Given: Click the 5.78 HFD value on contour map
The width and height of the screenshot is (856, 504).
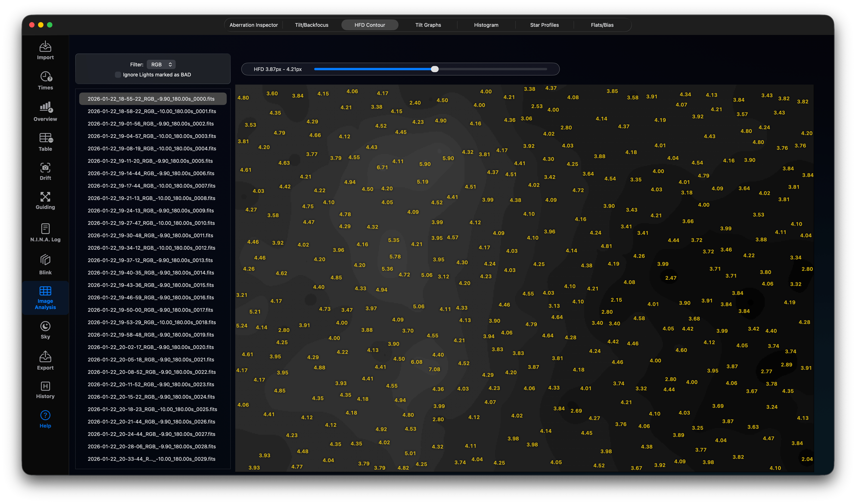Looking at the screenshot, I should 395,257.
